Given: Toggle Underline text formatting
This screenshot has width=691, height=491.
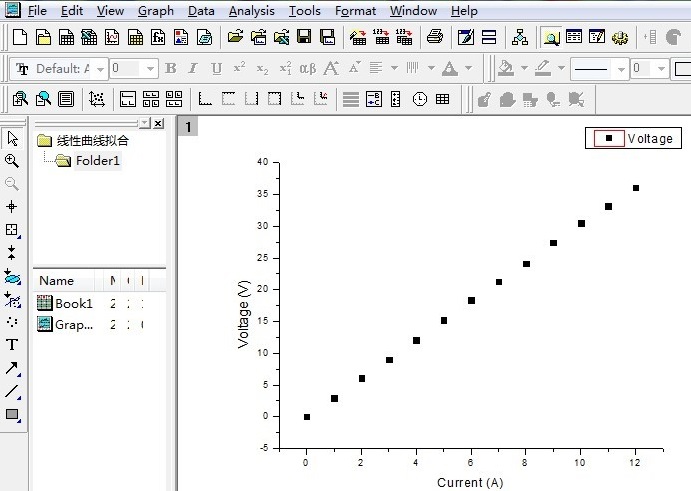Looking at the screenshot, I should tap(216, 68).
